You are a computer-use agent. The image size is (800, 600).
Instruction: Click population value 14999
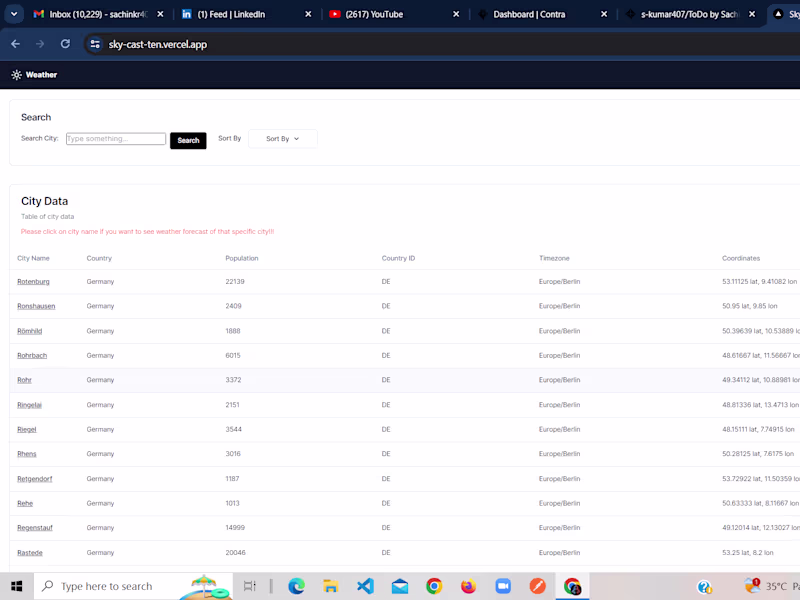tap(235, 528)
